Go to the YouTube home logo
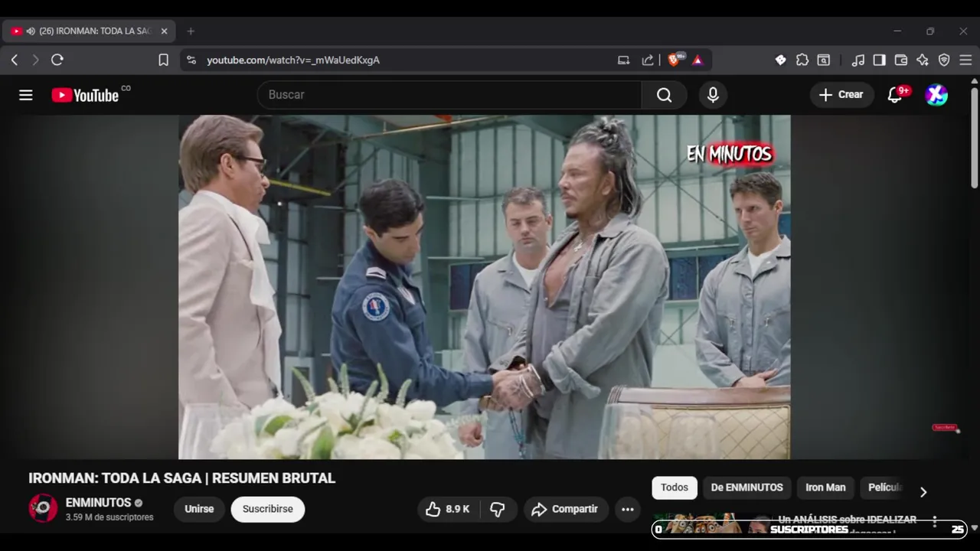The image size is (980, 551). (85, 95)
